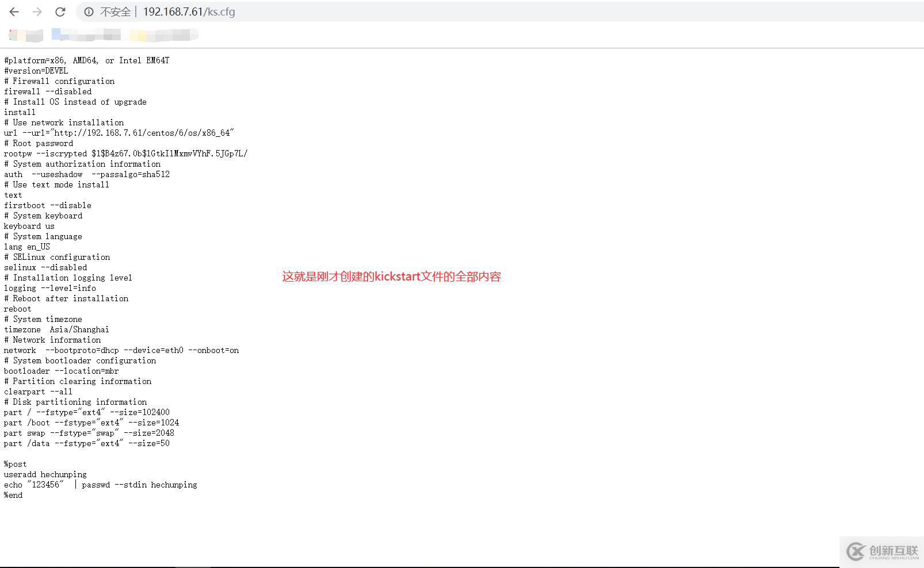Select the '# Install OS instead of upgrade' comment
The width and height of the screenshot is (924, 568).
75,102
